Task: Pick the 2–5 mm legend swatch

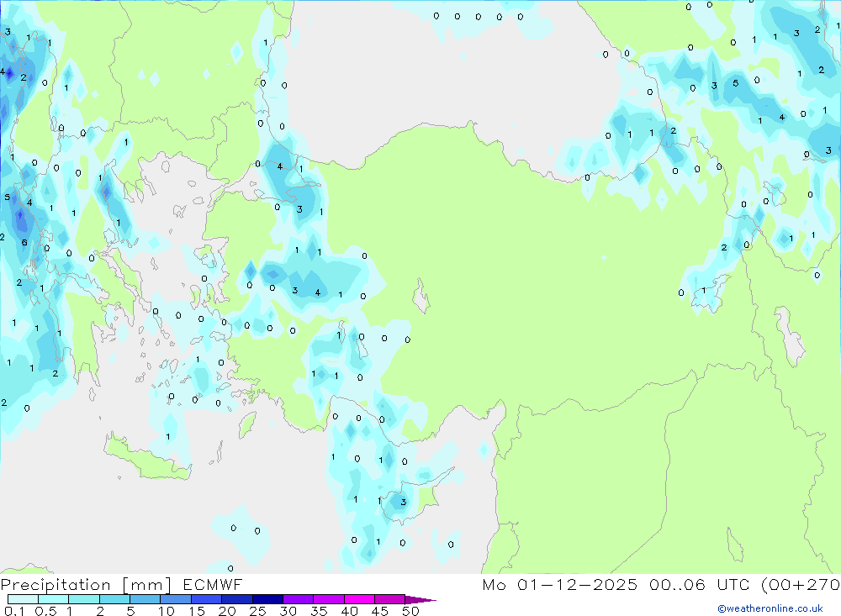Action: (x=114, y=599)
